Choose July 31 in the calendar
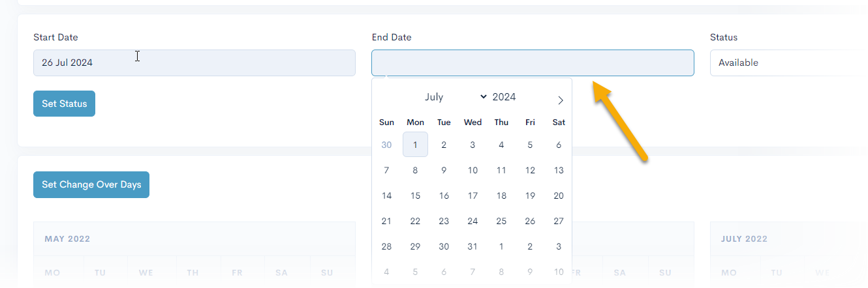The width and height of the screenshot is (868, 288). click(473, 247)
